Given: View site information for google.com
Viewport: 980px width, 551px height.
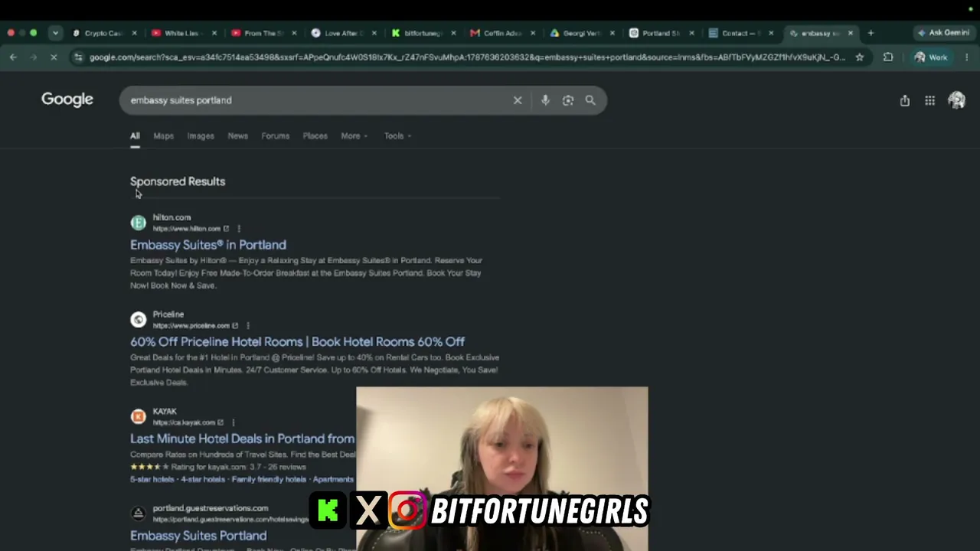Looking at the screenshot, I should pyautogui.click(x=78, y=57).
